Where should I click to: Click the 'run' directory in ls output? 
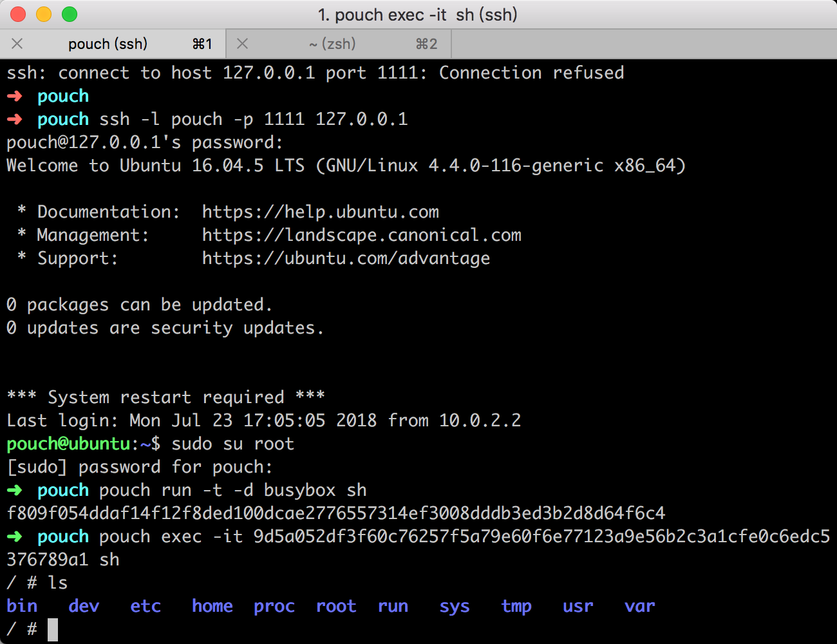(x=393, y=606)
